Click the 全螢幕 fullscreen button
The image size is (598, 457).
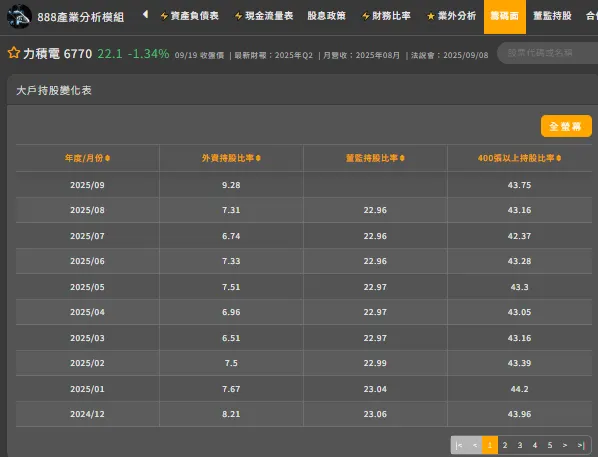tap(566, 126)
